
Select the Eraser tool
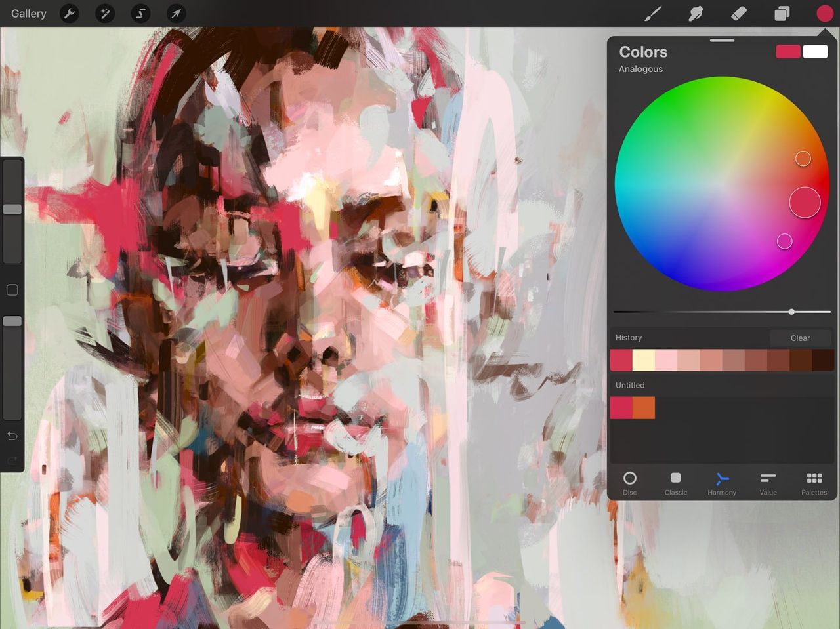click(739, 13)
